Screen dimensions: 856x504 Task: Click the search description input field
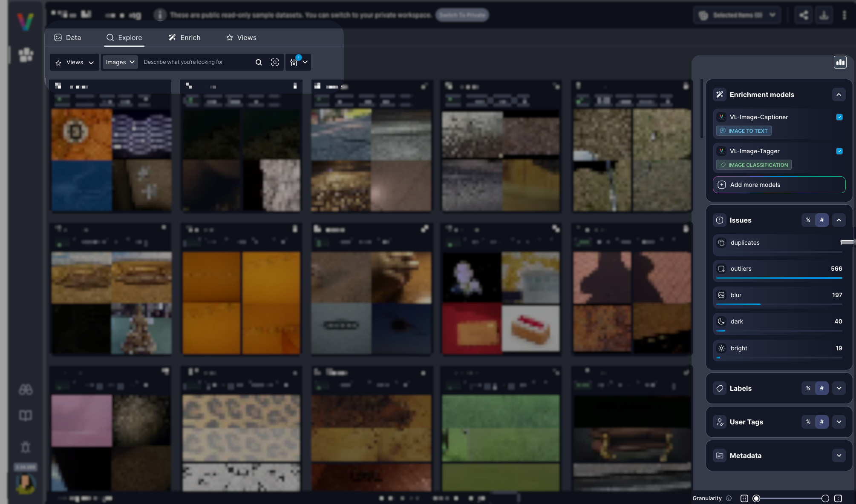196,62
